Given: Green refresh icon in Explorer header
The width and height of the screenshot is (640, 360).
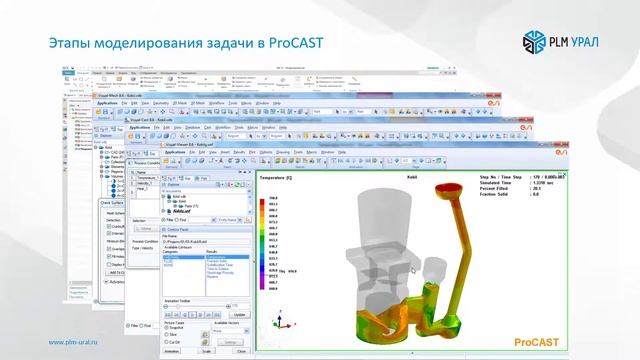Looking at the screenshot, I should (236, 185).
